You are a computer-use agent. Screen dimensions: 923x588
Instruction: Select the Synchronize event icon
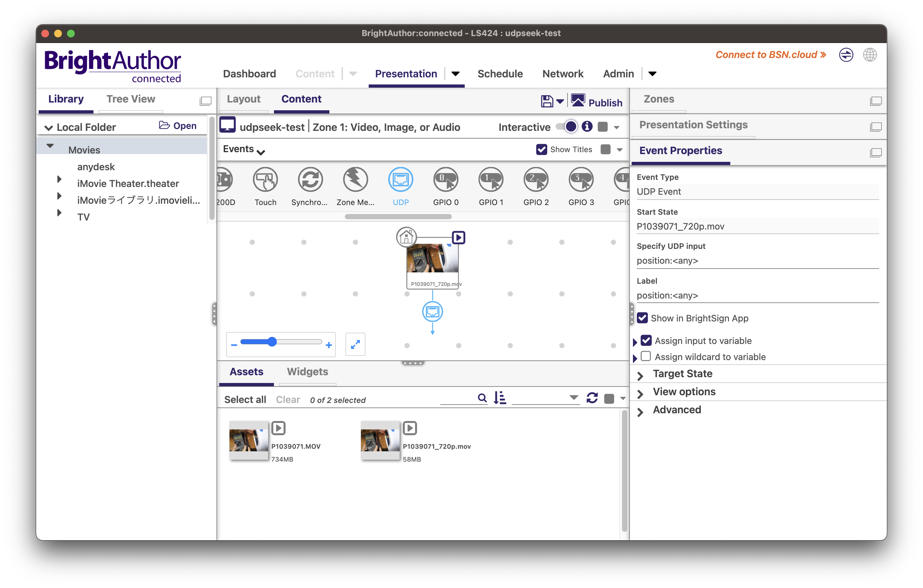310,180
